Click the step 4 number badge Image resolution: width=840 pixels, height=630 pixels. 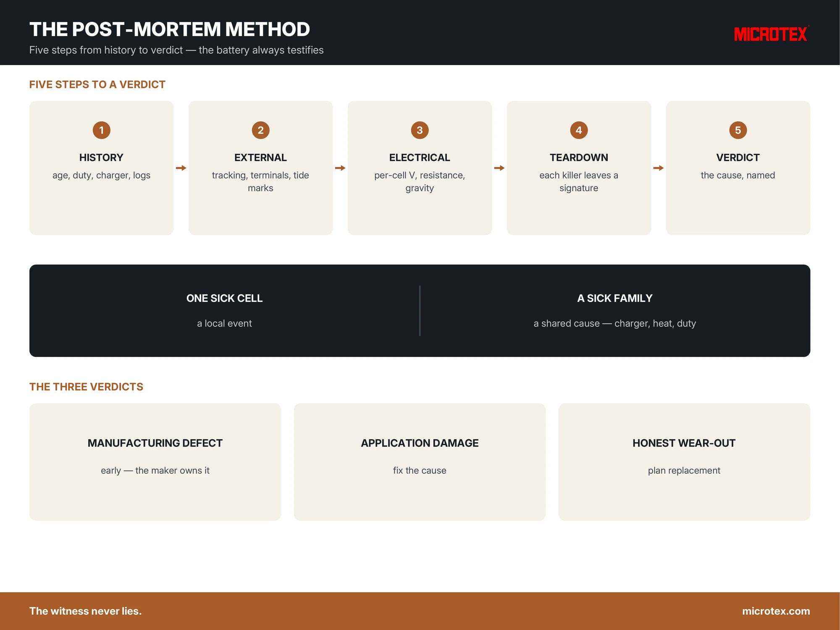579,130
